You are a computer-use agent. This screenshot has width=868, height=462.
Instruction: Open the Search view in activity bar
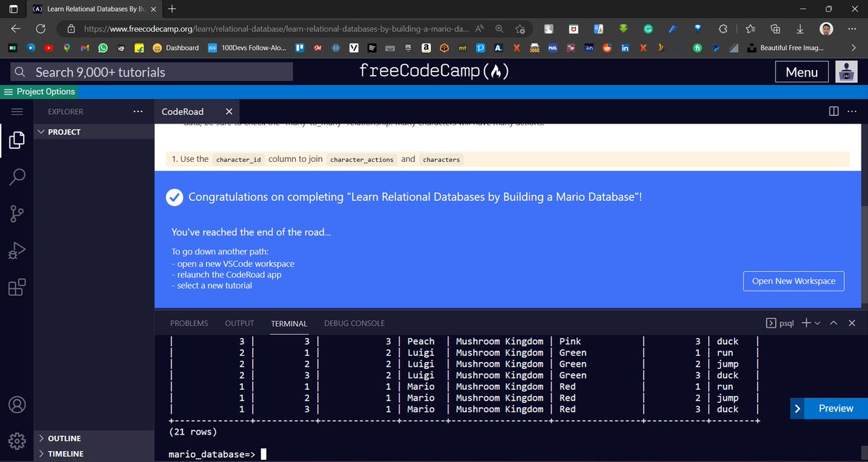coord(17,176)
